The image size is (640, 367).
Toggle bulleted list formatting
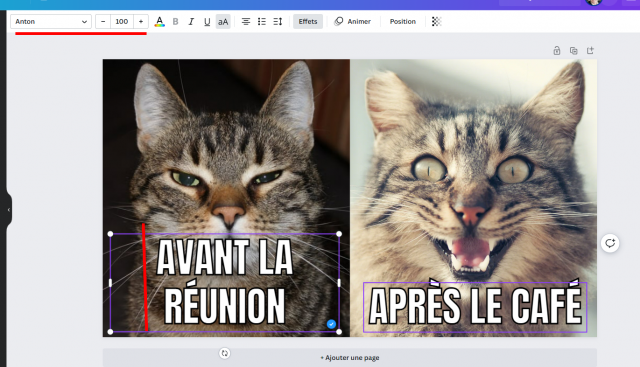tap(262, 22)
